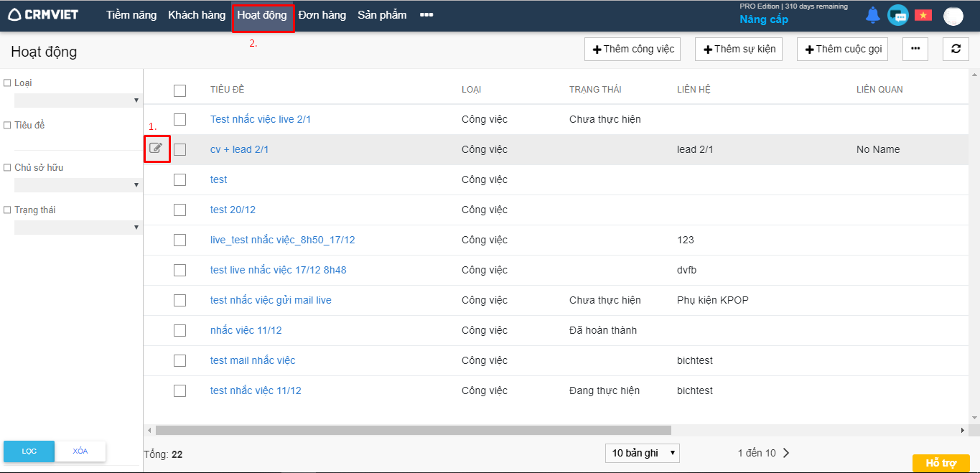Enable the 'Loại' filter checkbox
This screenshot has width=980, height=473.
7,83
